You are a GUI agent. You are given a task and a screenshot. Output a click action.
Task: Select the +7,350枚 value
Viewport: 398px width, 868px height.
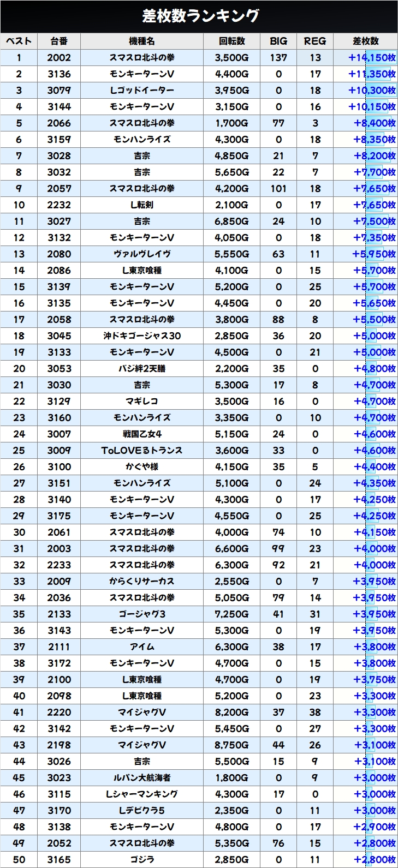pyautogui.click(x=375, y=238)
